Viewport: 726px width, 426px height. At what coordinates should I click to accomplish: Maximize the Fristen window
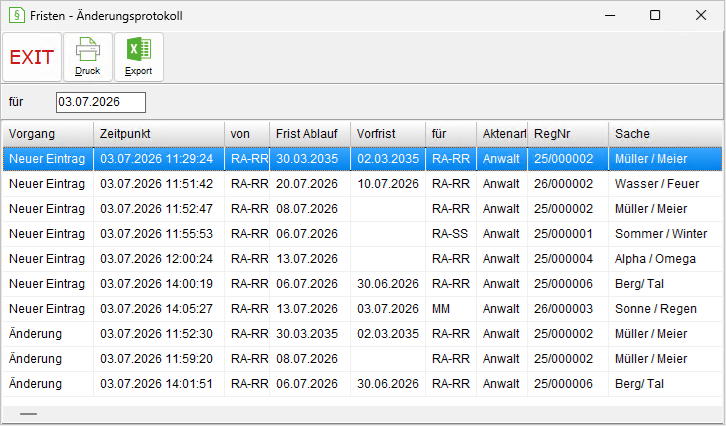pos(655,15)
